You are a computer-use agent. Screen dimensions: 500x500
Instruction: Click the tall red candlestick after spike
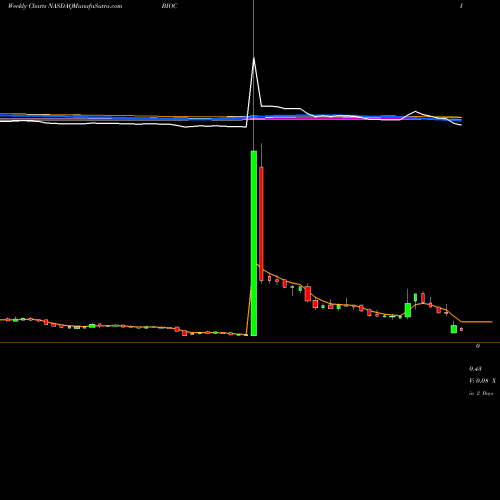(261, 224)
